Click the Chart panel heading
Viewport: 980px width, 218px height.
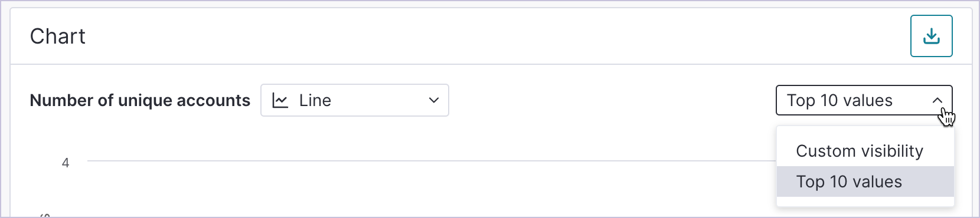[x=58, y=37]
